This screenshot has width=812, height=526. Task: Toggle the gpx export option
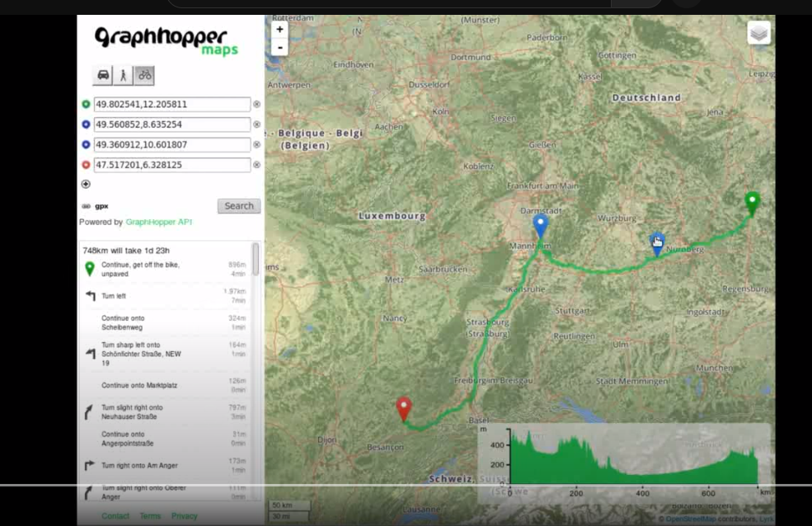pos(93,205)
